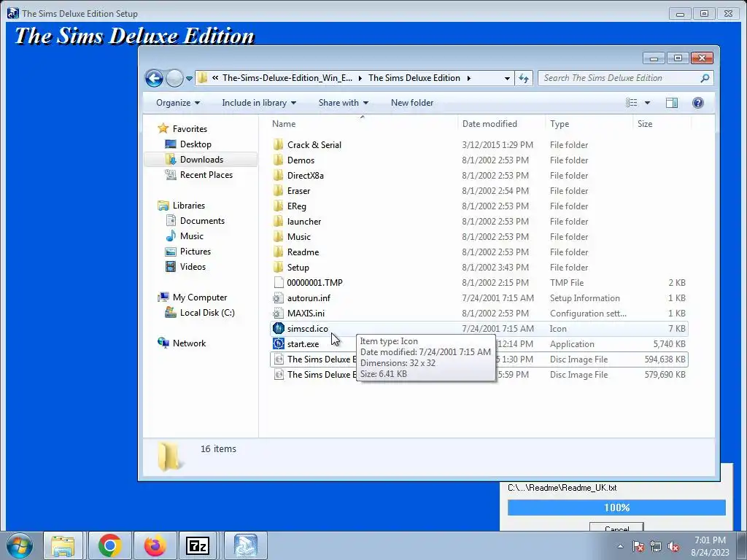
Task: Launch Firefox from the taskbar
Action: 155,545
